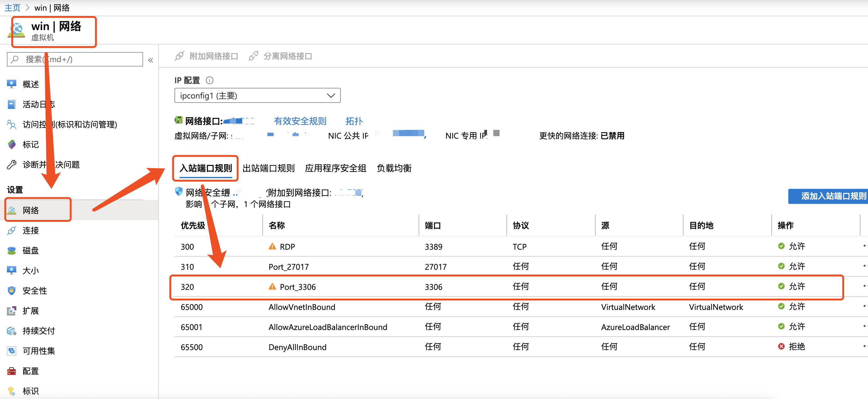The image size is (868, 399).
Task: Click the 磁盘 disk icon
Action: (12, 250)
